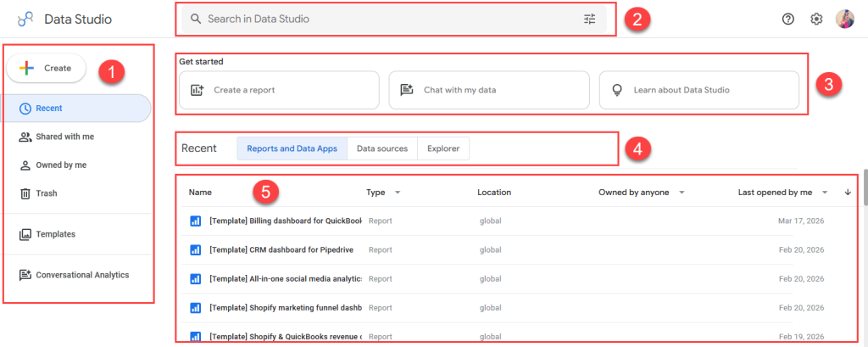Click report icon for Shopify & QuickBooks revenue

click(195, 336)
